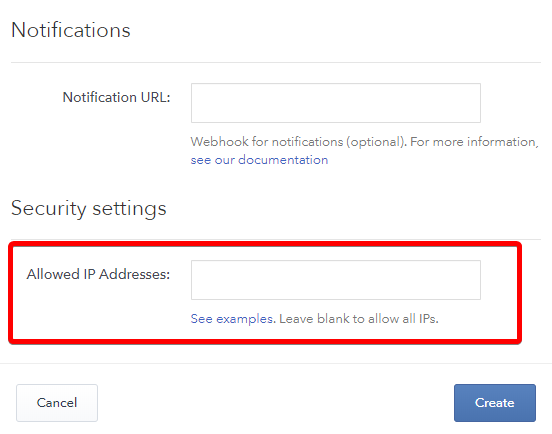
Task: Select the "Notification URL:" label
Action: 117,97
